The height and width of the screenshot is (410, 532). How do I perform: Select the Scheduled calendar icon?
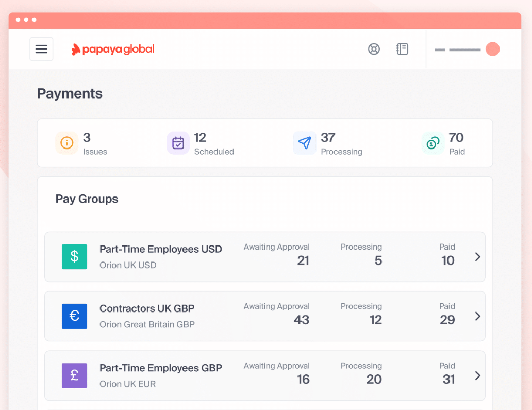[x=178, y=143]
